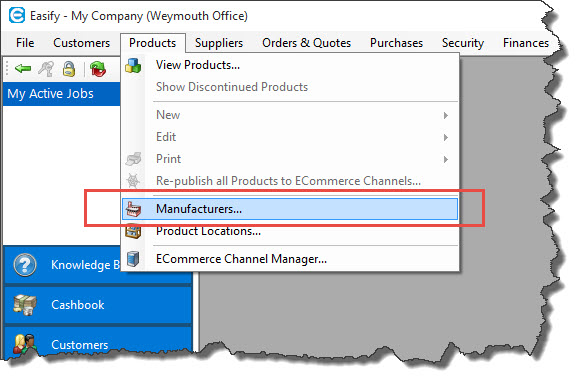Expand the New submenu arrow
This screenshot has height=385, width=585.
445,115
